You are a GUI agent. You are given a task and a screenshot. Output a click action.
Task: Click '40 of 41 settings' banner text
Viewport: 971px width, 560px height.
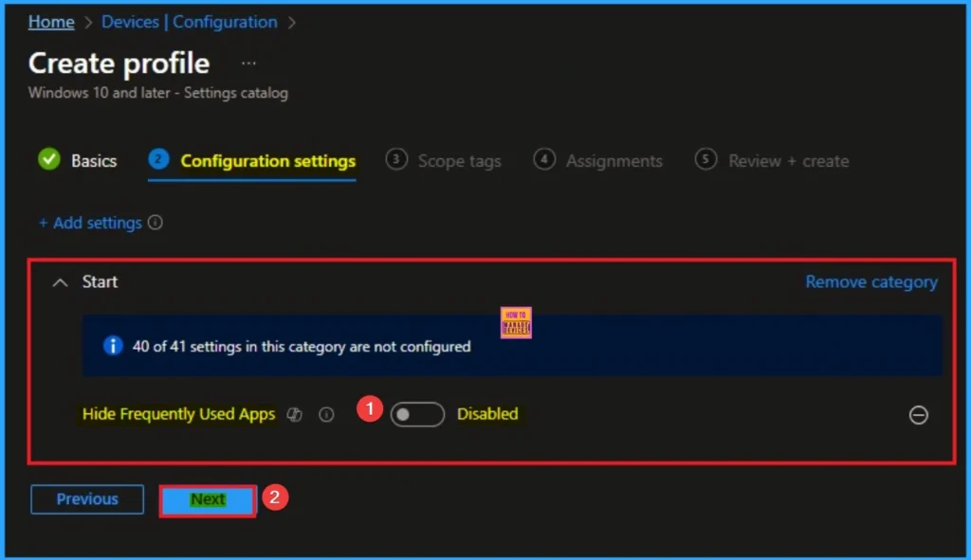pos(302,347)
